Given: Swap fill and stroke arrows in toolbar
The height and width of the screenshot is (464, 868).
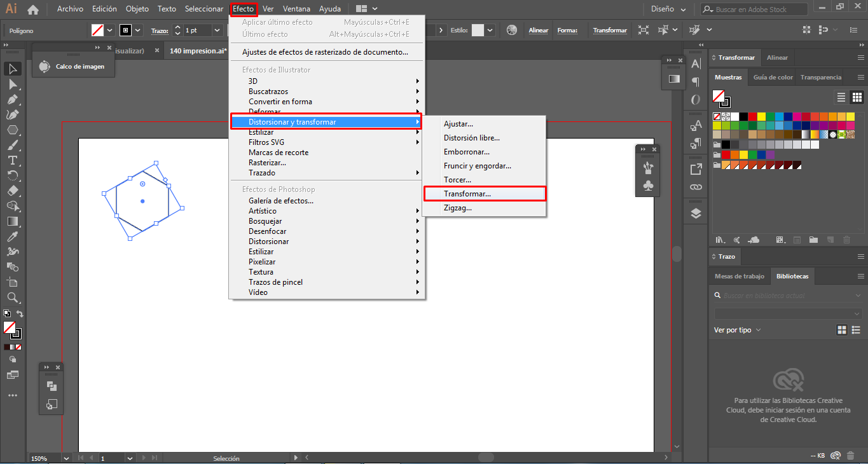Looking at the screenshot, I should (20, 314).
